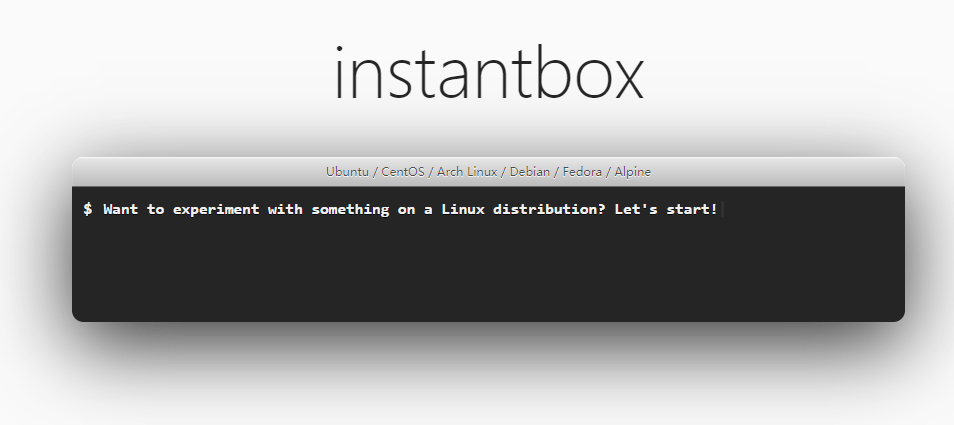Click the $ prompt symbol
This screenshot has height=425, width=954.
click(x=88, y=209)
